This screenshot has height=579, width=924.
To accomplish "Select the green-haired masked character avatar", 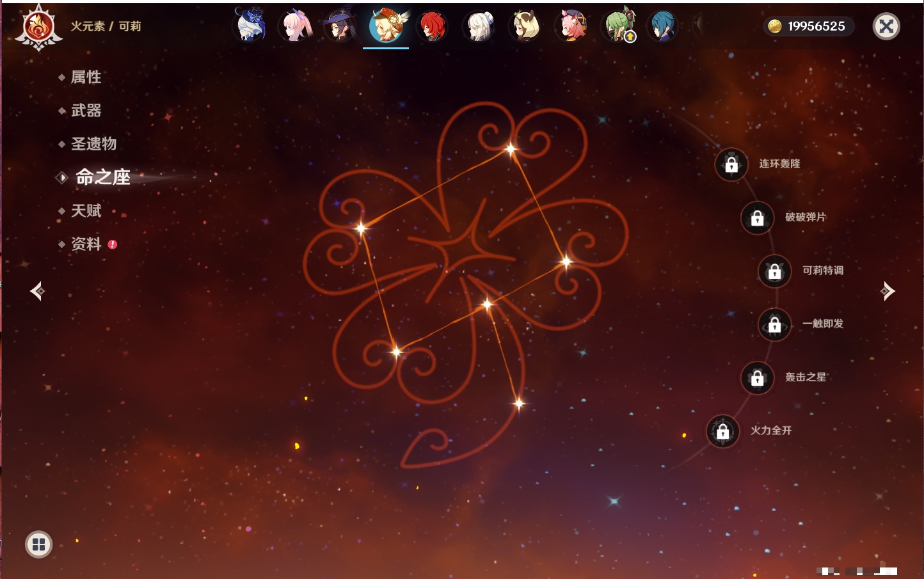I will [618, 26].
